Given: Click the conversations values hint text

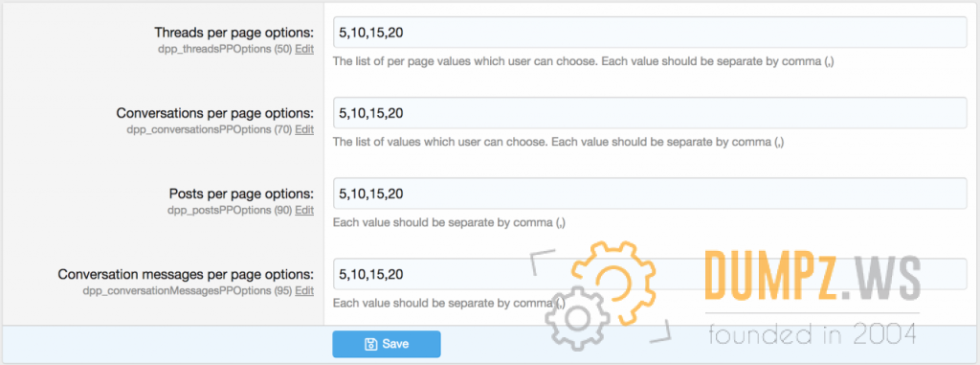Looking at the screenshot, I should (x=558, y=142).
